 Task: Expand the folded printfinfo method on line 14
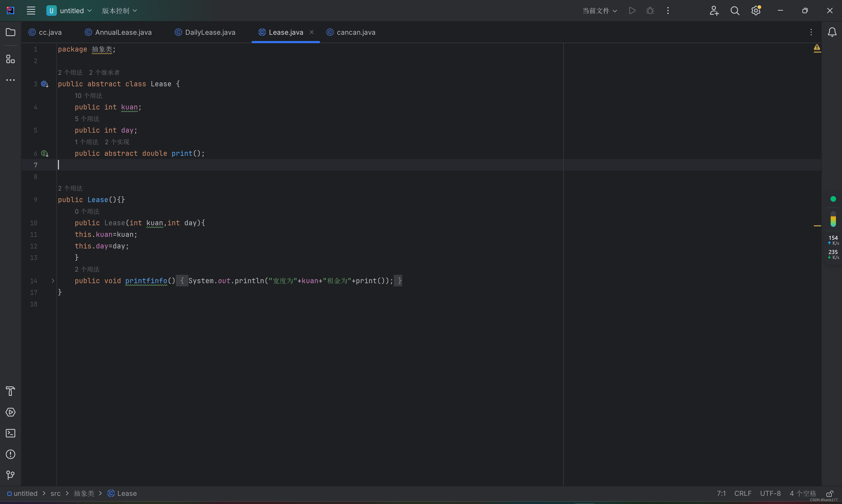coord(53,281)
